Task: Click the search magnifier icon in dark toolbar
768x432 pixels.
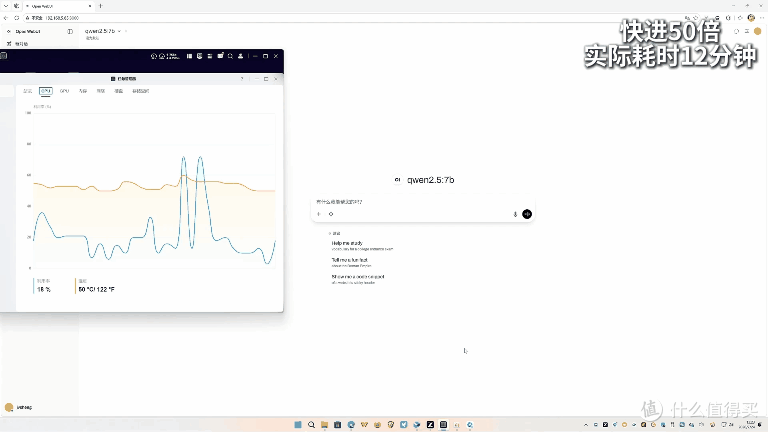Action: (230, 56)
